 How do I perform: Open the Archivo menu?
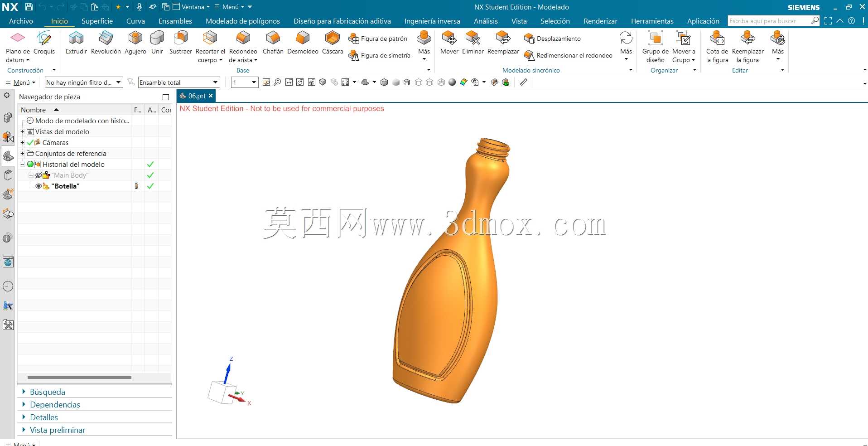tap(21, 21)
